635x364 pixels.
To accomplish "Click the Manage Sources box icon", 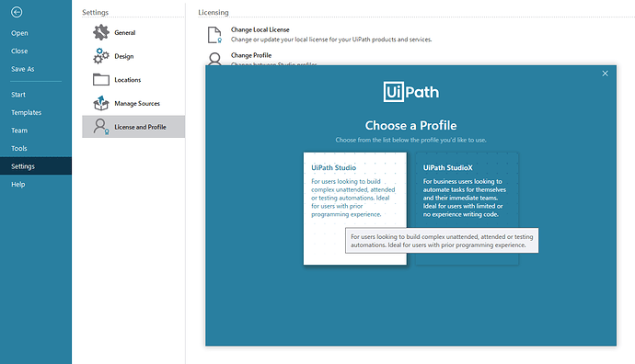I will click(101, 103).
